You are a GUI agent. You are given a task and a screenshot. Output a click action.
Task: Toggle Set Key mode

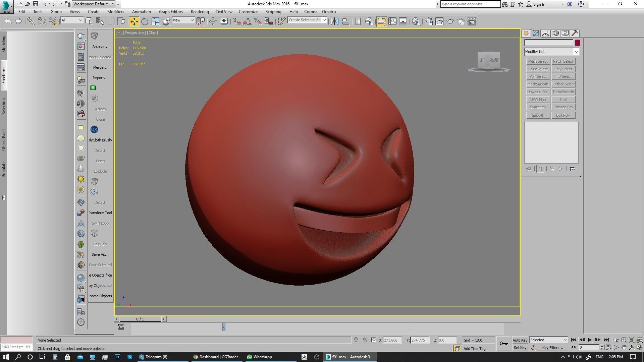point(520,348)
